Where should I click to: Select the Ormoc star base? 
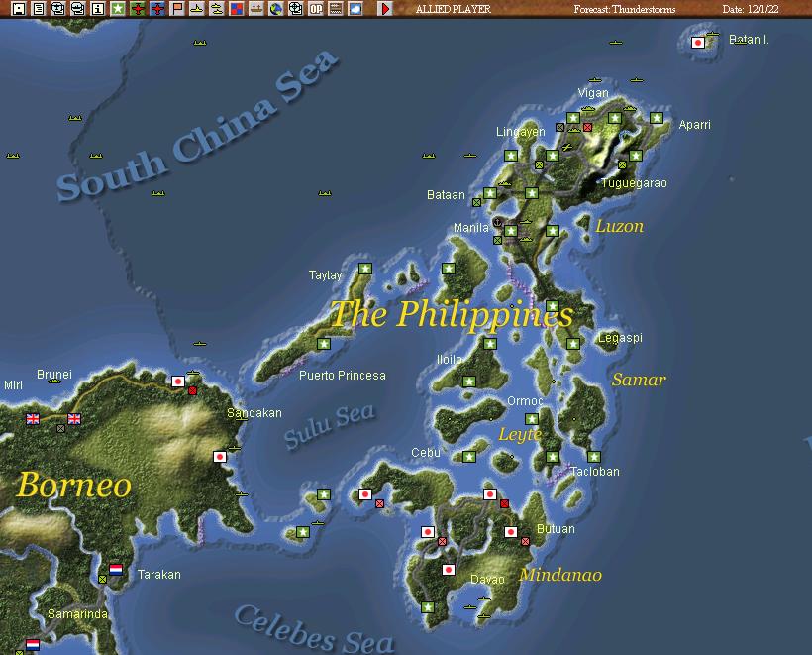[x=532, y=419]
